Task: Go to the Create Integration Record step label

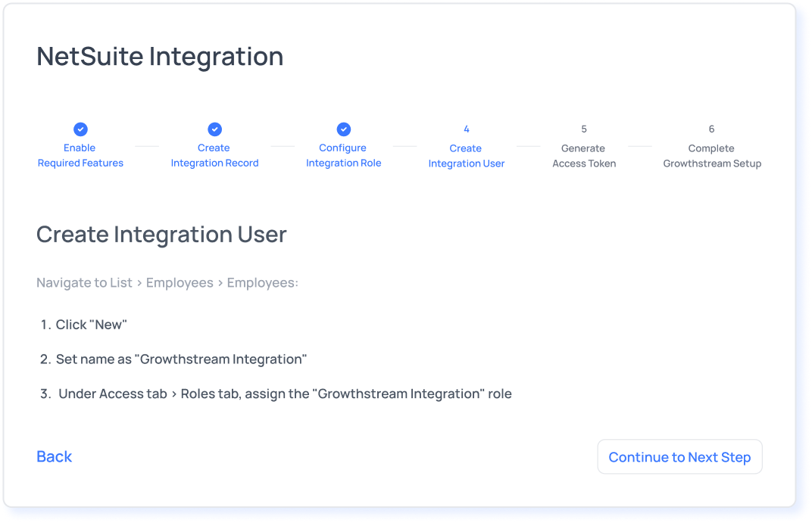Action: (x=214, y=155)
